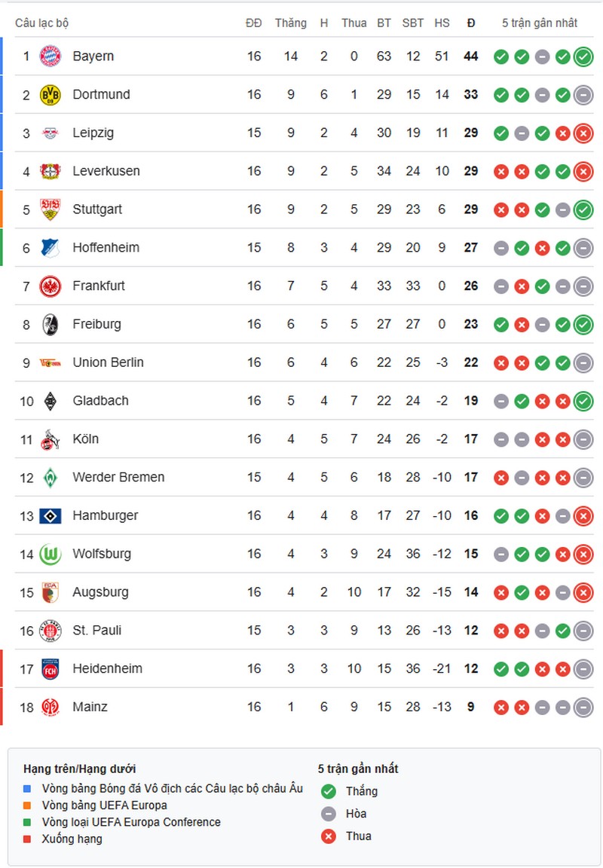Click the Câu lạc bộ column header

coord(41,23)
